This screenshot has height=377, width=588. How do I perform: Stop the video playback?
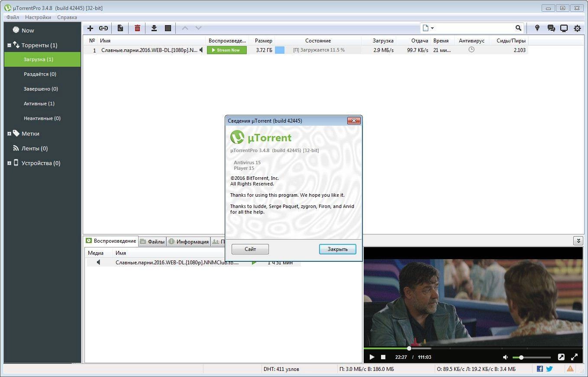coord(383,357)
